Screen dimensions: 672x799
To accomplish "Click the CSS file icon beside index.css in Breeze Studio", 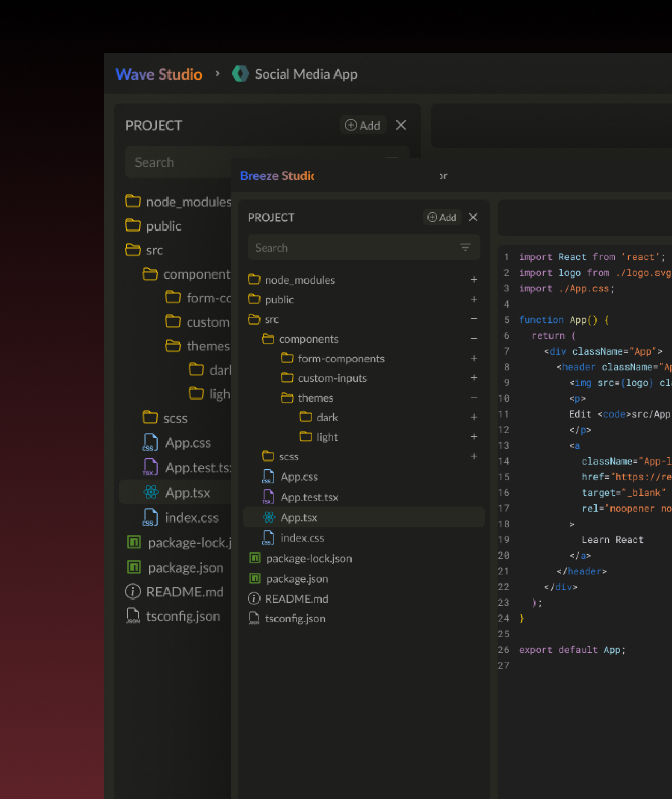I will click(x=268, y=537).
